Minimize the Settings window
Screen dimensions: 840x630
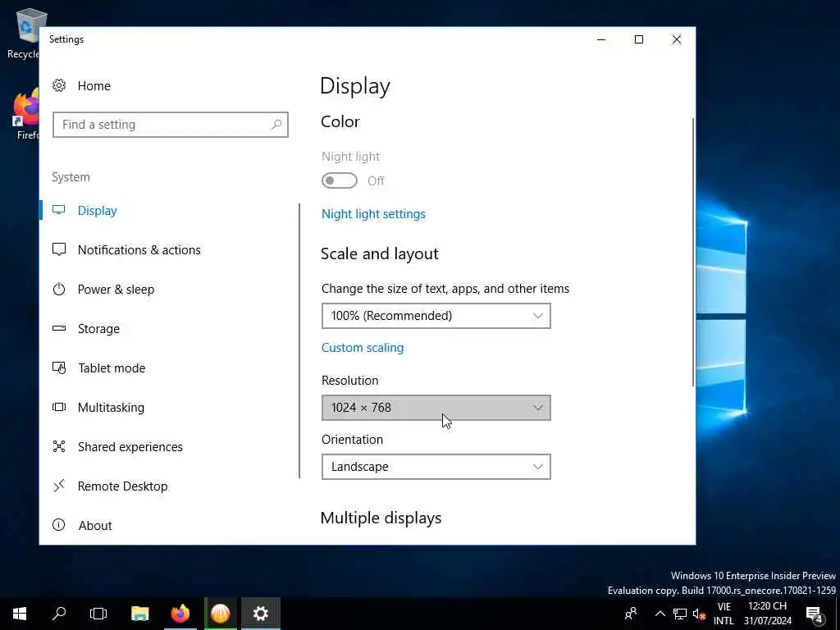point(601,39)
